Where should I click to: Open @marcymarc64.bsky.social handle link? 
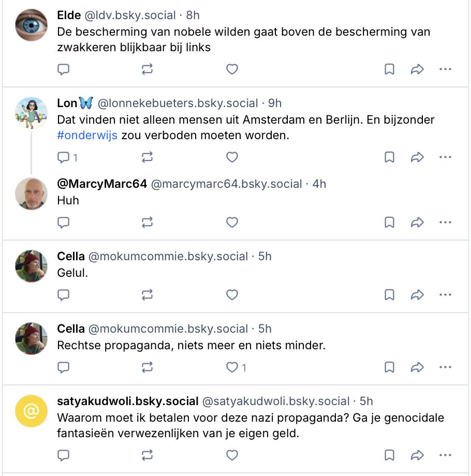[x=227, y=184]
